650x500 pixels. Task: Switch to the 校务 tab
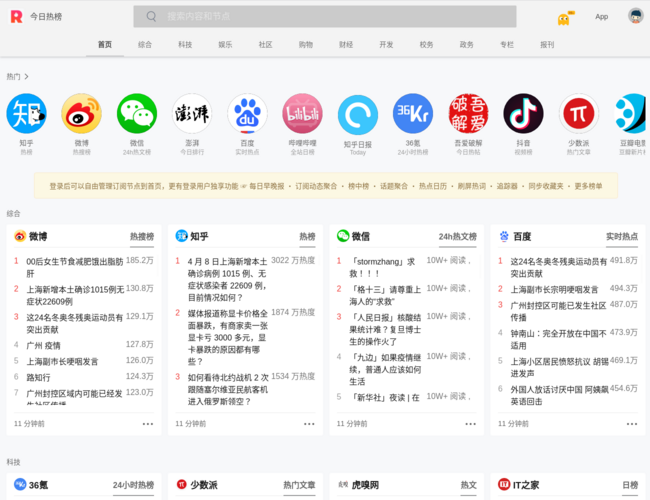[427, 44]
